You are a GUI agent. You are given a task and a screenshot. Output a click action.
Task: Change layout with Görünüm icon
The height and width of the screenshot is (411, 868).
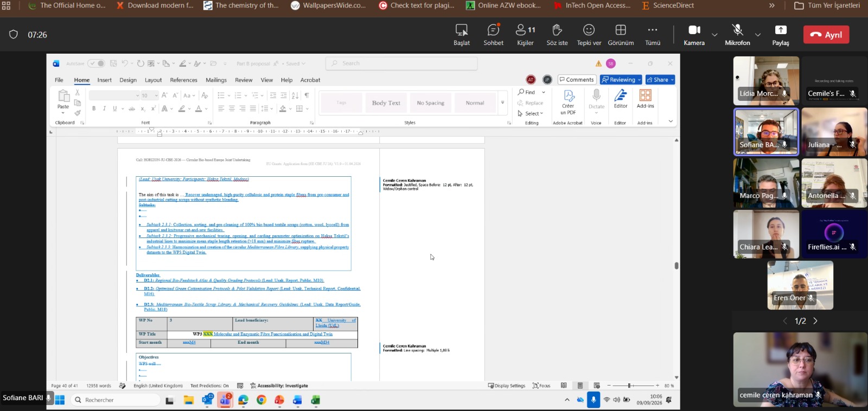(x=621, y=35)
